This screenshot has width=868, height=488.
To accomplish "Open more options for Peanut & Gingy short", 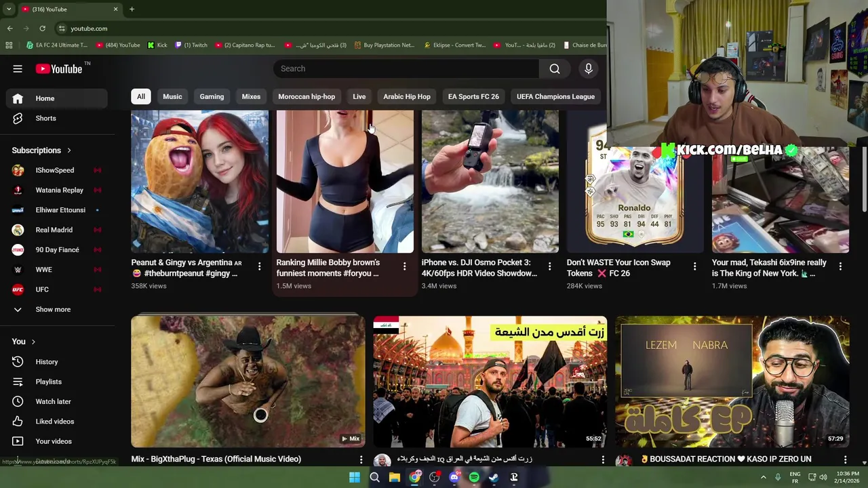I will [259, 267].
